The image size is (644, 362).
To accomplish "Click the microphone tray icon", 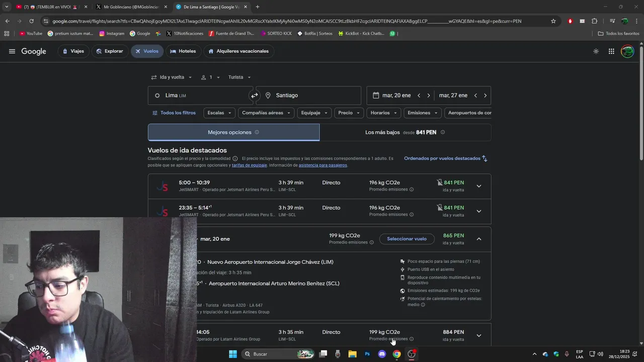I will click(x=567, y=354).
